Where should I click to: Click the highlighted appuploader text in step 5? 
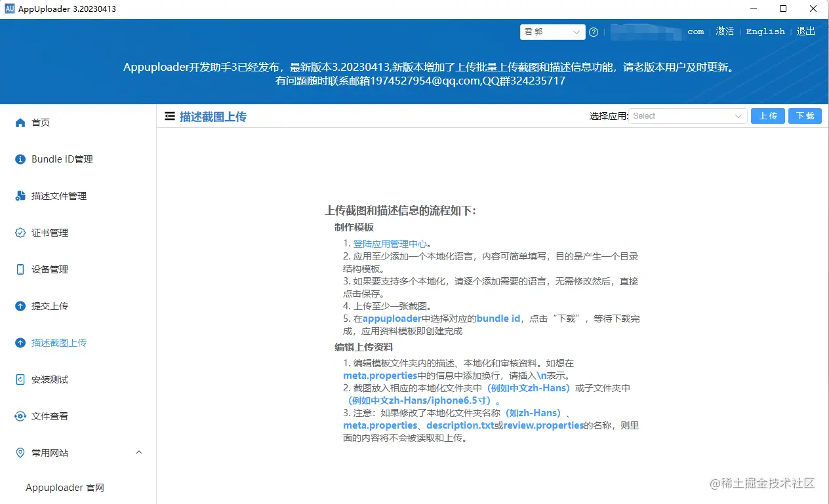pos(392,319)
